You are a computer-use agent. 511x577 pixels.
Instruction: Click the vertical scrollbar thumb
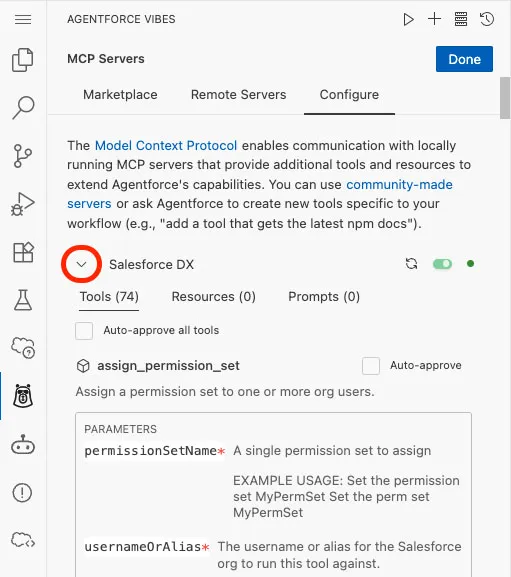click(505, 98)
